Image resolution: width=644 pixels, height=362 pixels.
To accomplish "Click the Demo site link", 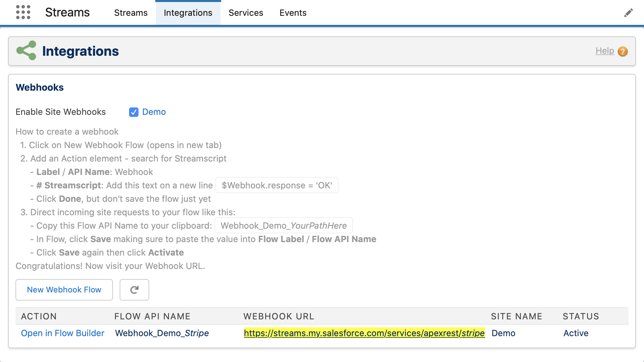I will pyautogui.click(x=154, y=112).
